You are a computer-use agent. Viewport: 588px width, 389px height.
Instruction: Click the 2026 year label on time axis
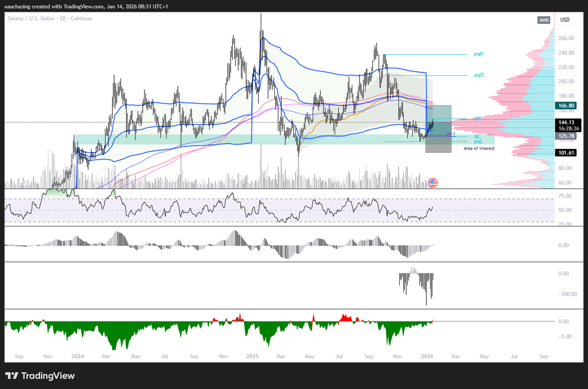pyautogui.click(x=427, y=356)
